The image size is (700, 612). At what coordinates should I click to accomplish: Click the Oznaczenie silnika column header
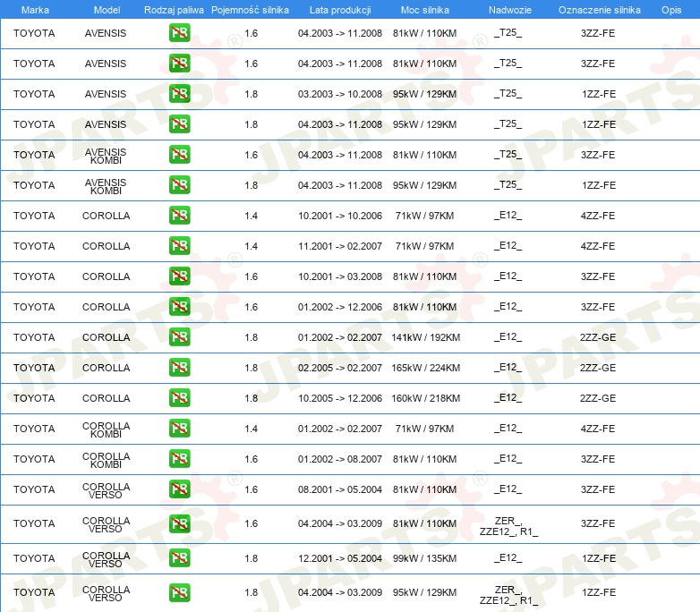point(600,10)
